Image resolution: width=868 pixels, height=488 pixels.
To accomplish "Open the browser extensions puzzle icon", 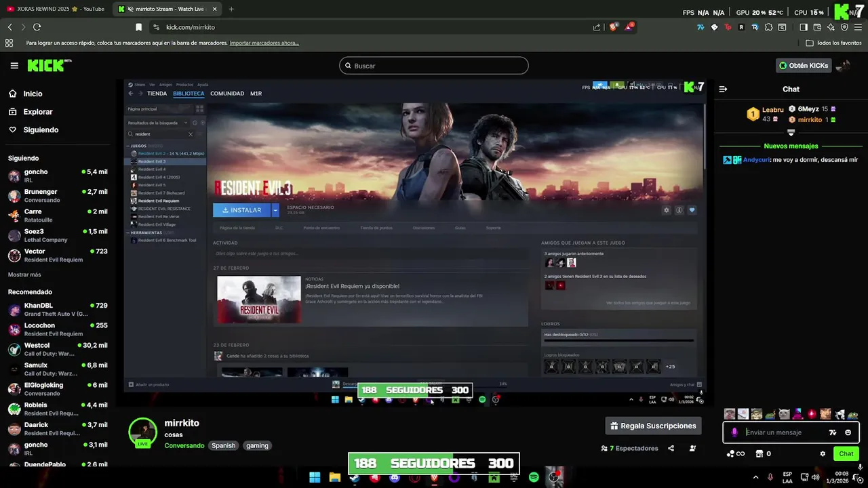I will pos(768,27).
